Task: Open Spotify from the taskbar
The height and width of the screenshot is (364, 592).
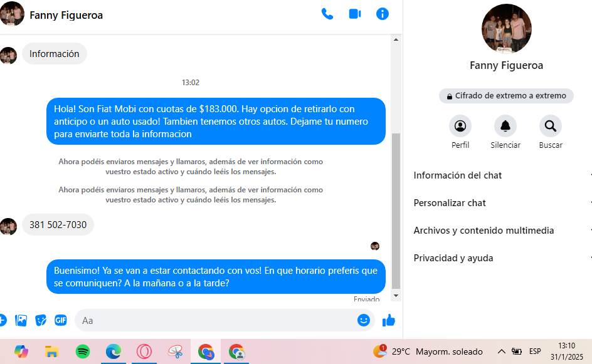Action: tap(83, 351)
